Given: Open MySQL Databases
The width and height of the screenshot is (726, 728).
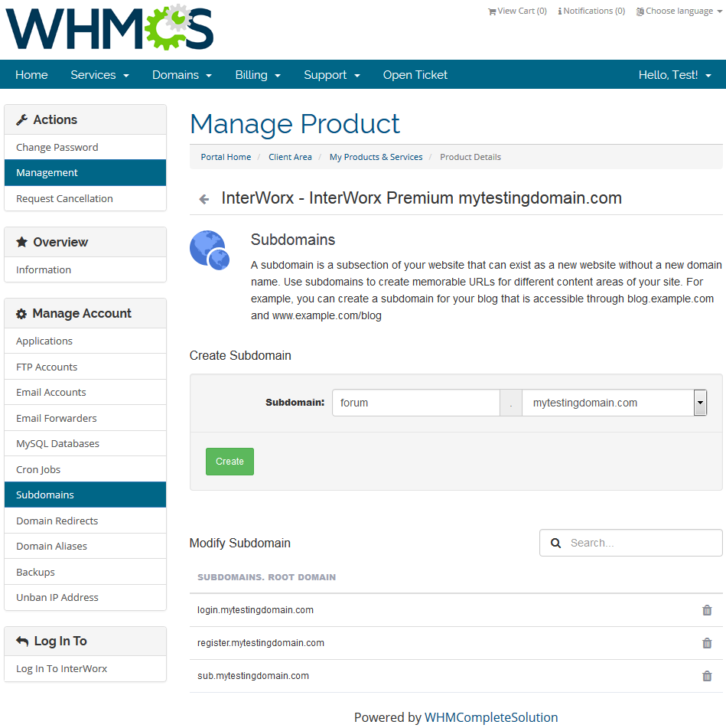Looking at the screenshot, I should pyautogui.click(x=86, y=444).
